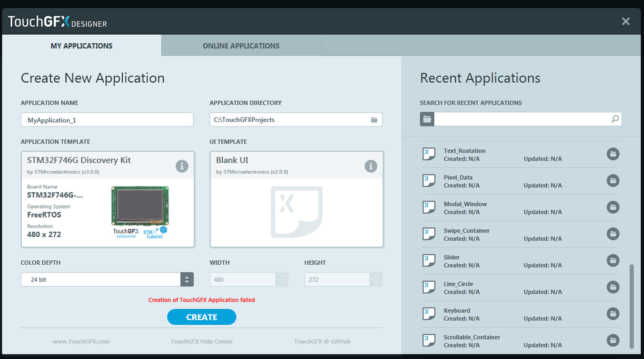This screenshot has width=644, height=359.
Task: Open the Color Depth dropdown
Action: (x=187, y=280)
